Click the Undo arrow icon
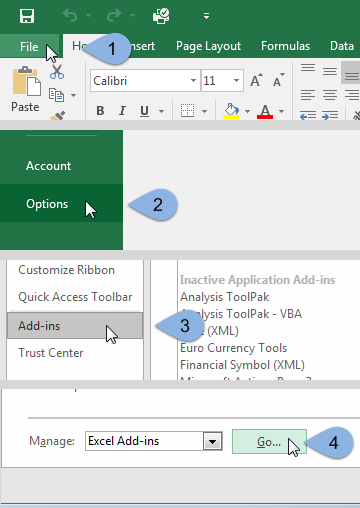360x508 pixels. pos(70,15)
